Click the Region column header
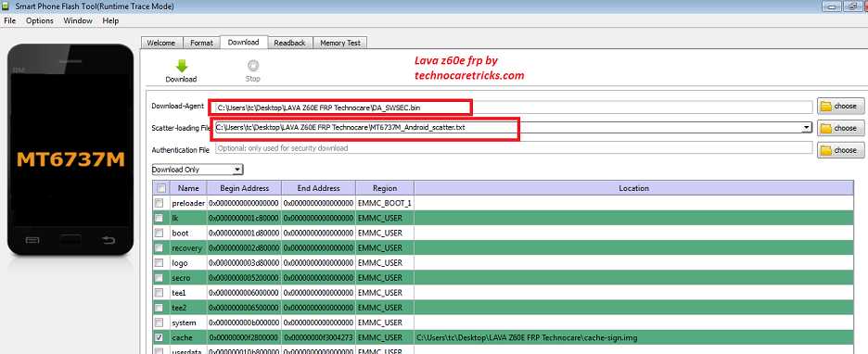 pos(385,188)
